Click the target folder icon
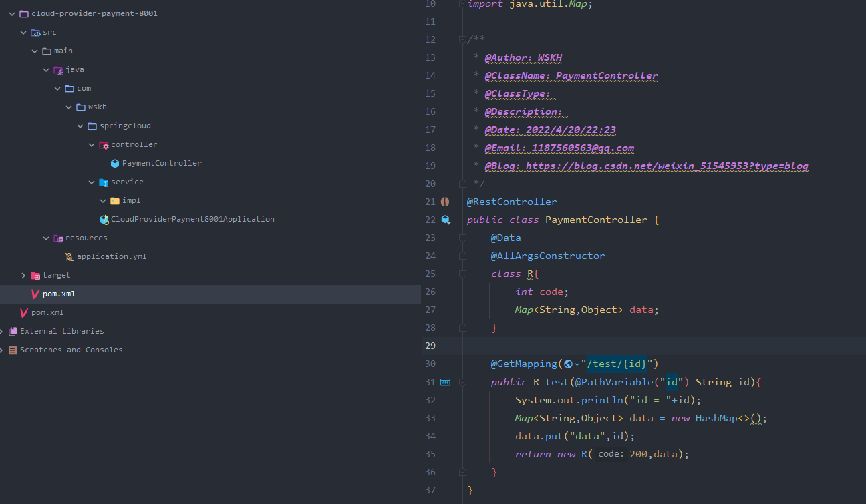Screen dimensions: 866x504 click(x=35, y=275)
